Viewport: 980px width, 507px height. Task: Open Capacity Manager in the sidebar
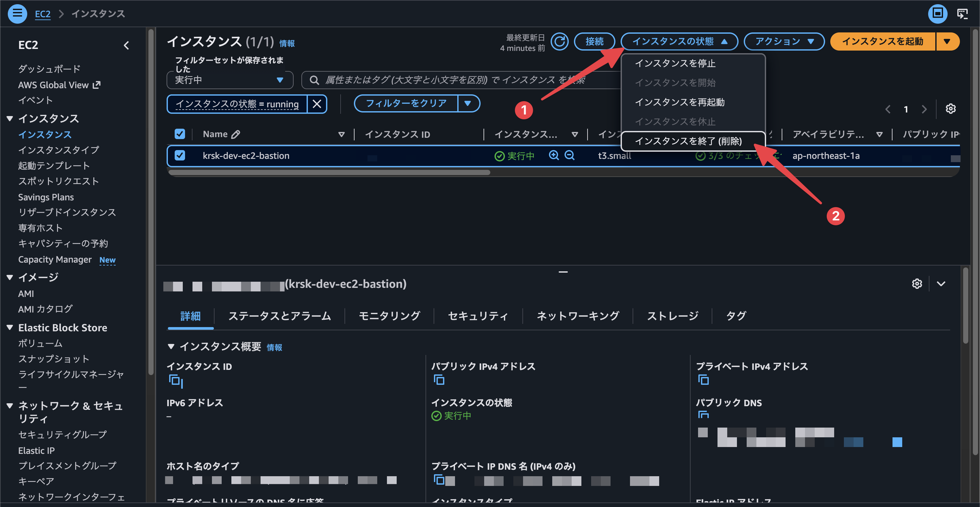[55, 260]
